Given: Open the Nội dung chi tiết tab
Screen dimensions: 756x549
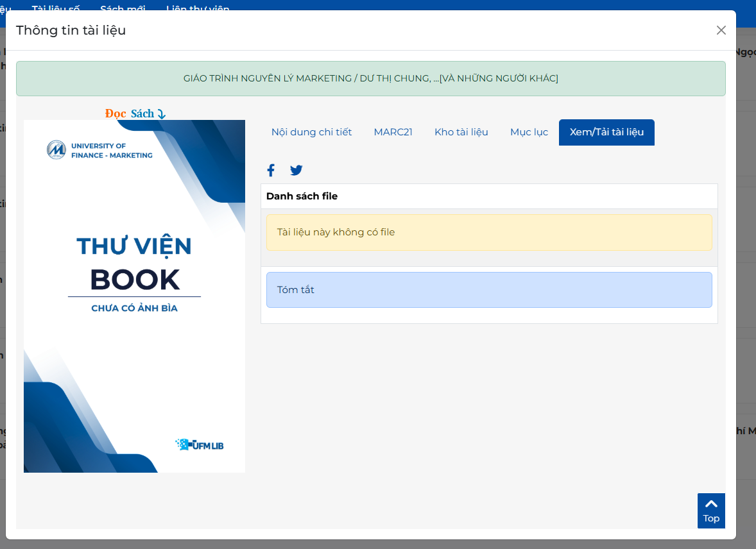Looking at the screenshot, I should coord(311,132).
